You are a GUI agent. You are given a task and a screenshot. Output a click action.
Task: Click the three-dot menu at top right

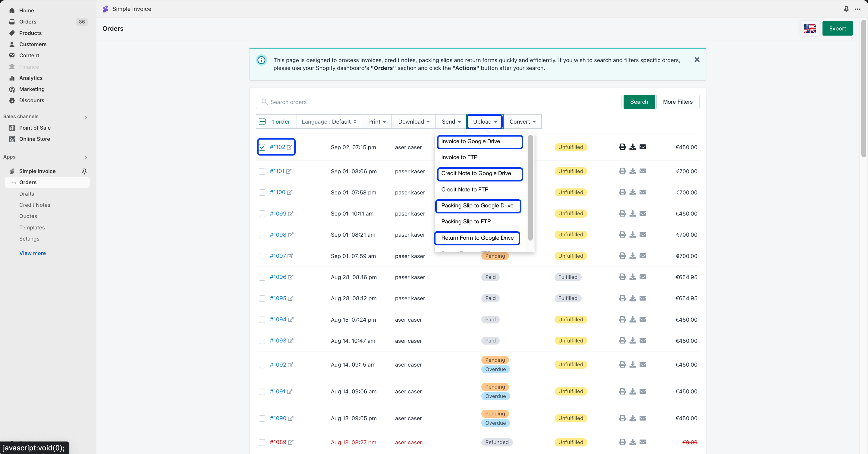coord(857,9)
